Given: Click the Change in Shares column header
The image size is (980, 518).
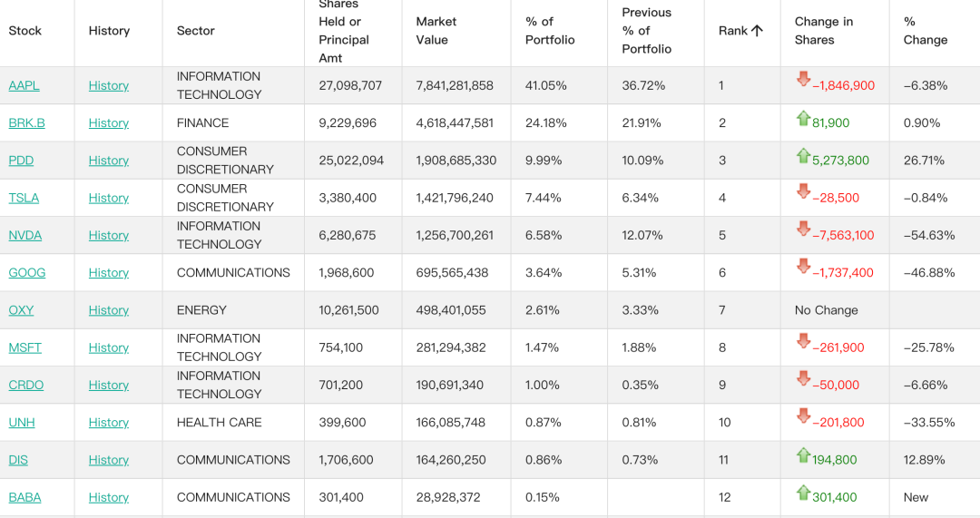Looking at the screenshot, I should (824, 31).
